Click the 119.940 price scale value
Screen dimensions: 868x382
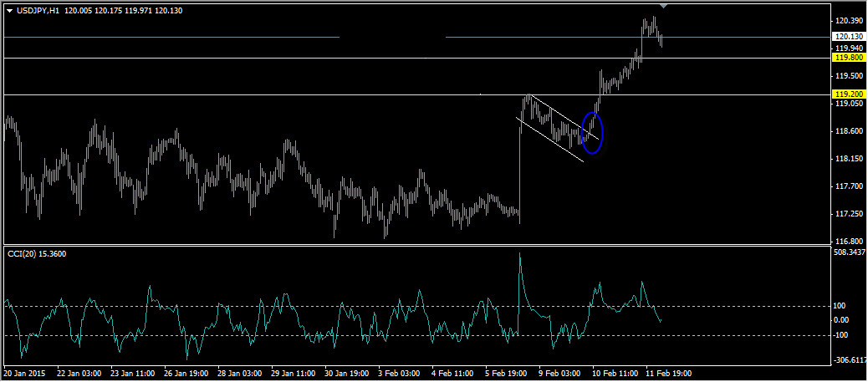click(x=849, y=48)
